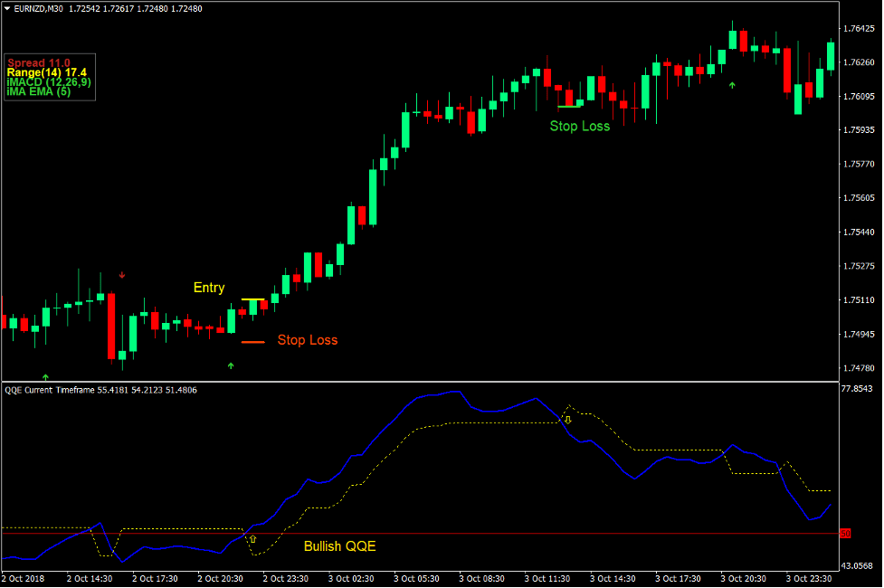Select the yellow QQE up arrow near Bullish QQE text

tap(254, 539)
